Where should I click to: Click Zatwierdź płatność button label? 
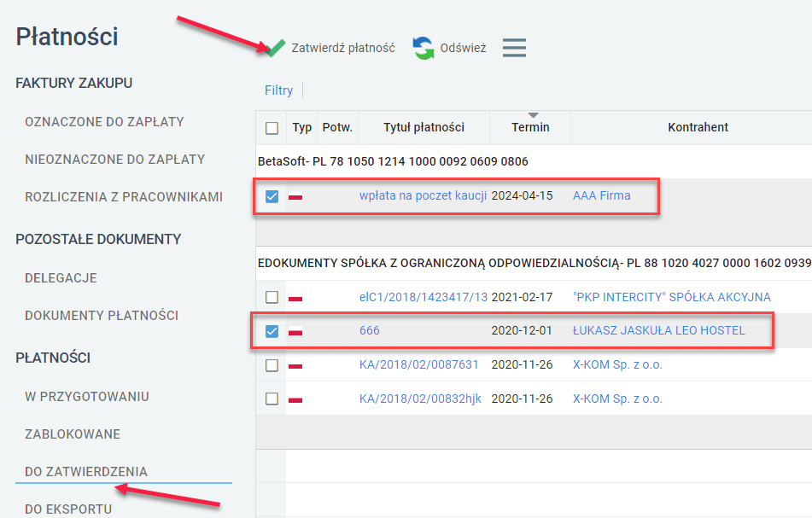[343, 48]
